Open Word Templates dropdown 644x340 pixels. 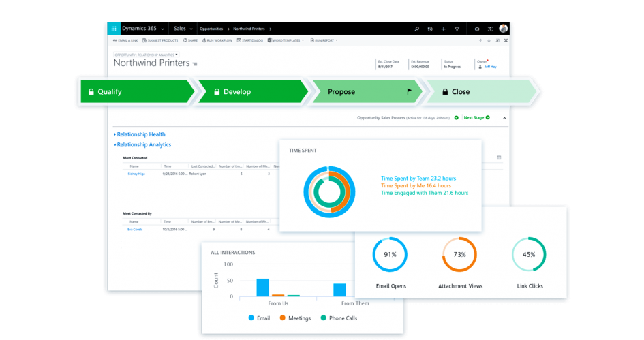286,41
